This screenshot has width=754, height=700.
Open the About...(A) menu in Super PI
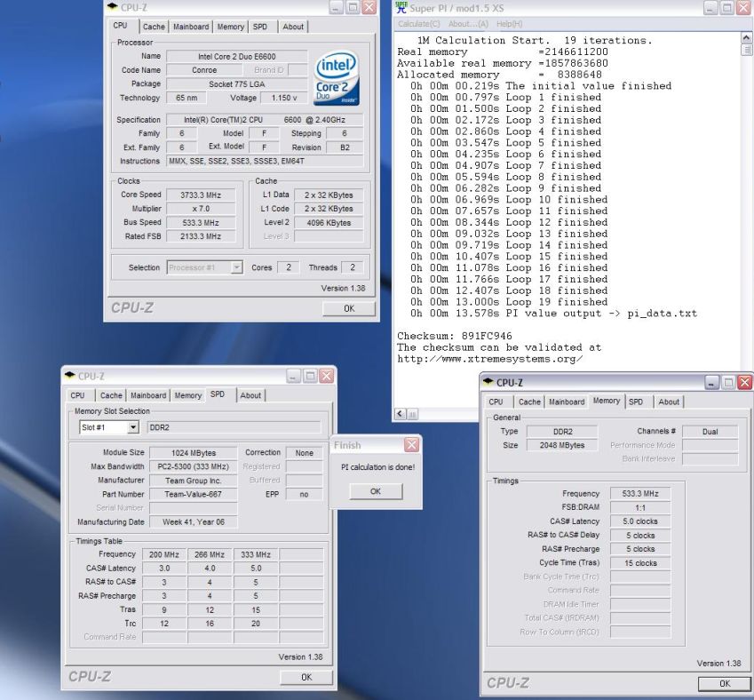click(468, 24)
